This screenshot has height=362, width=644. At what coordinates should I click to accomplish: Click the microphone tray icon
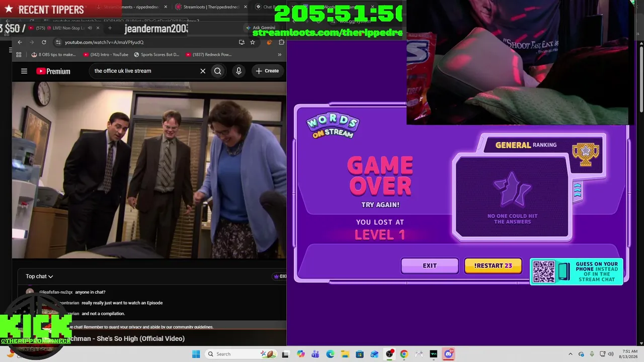[592, 354]
